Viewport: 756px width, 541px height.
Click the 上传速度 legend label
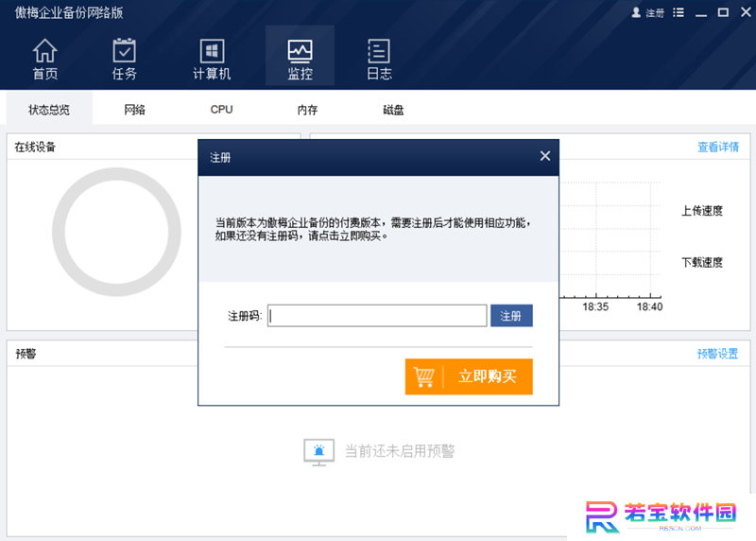(x=701, y=211)
